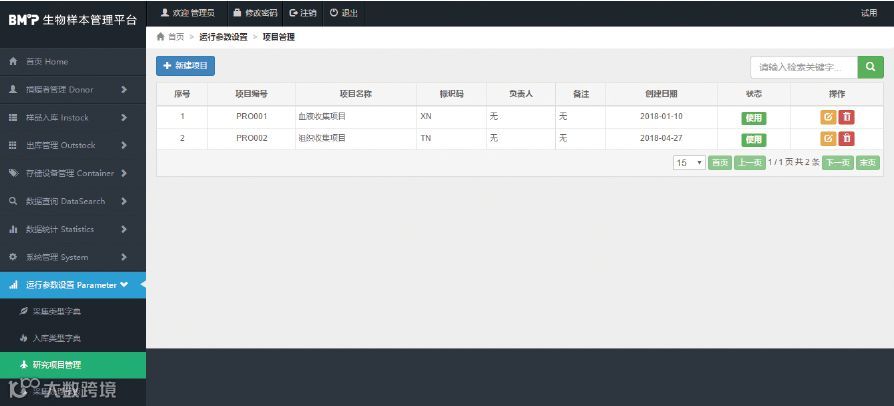The width and height of the screenshot is (894, 406).
Task: Click the lock icon next to 修改密码
Action: [x=237, y=13]
